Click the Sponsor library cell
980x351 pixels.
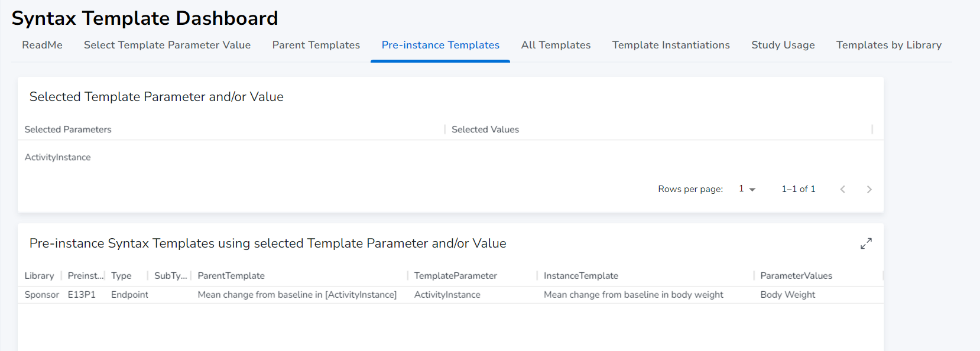42,295
